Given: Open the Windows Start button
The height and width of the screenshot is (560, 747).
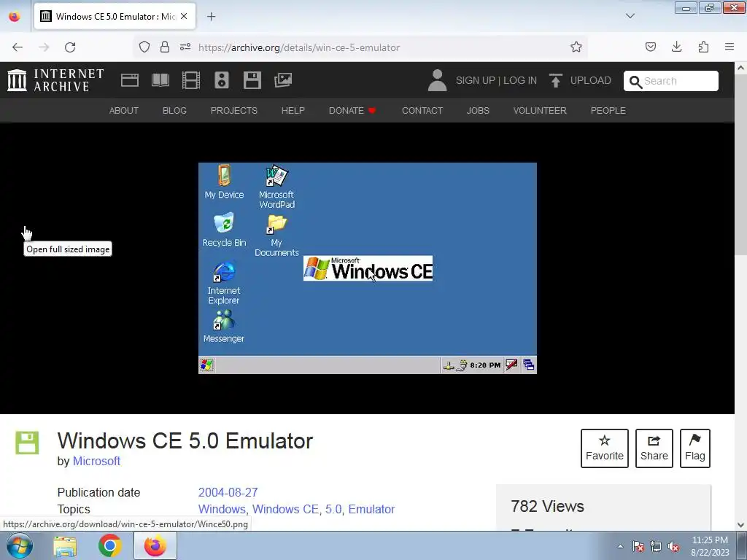Looking at the screenshot, I should coord(20,545).
